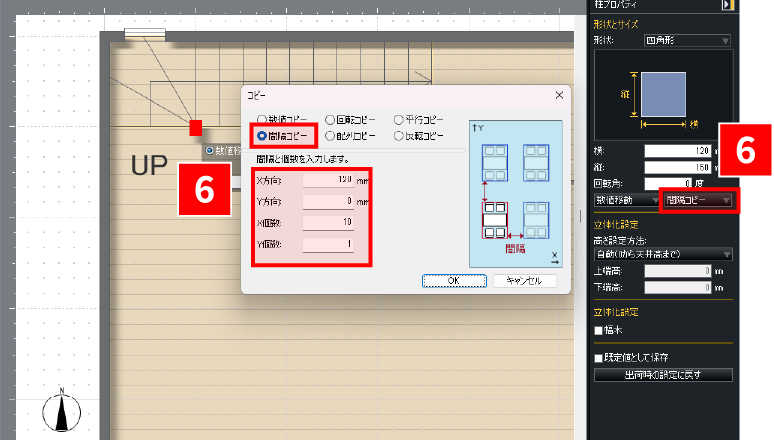
Task: Click the north compass symbol on the canvas
Action: [x=62, y=411]
